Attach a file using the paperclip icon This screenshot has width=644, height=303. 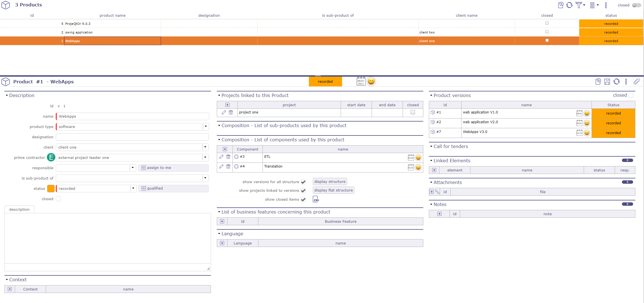click(x=637, y=81)
